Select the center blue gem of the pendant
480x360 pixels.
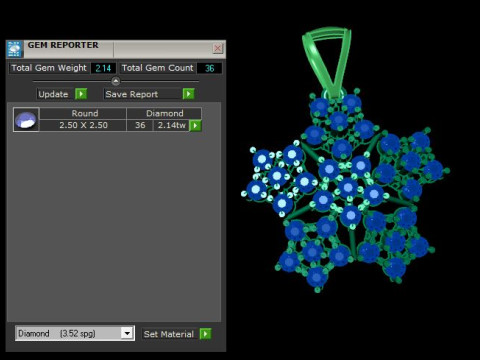tap(348, 187)
